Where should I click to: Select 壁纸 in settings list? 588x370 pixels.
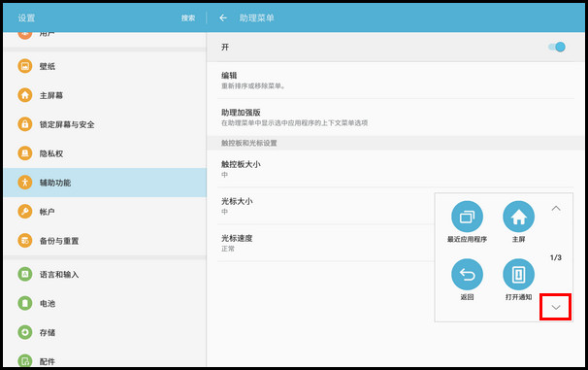coord(105,66)
